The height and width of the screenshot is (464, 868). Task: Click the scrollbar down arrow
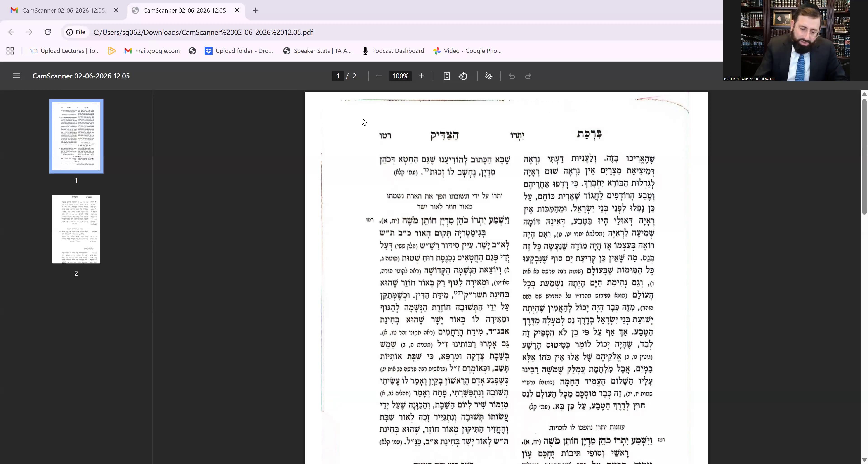[864, 460]
